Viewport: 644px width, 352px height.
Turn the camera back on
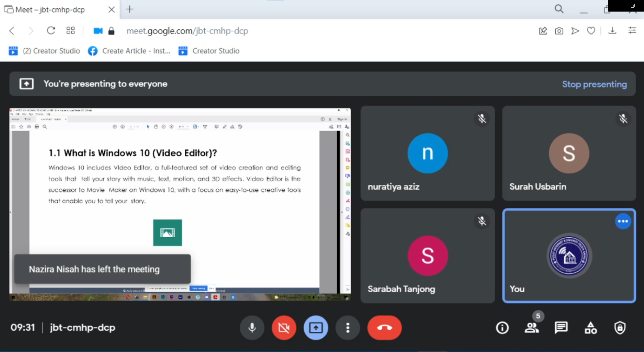click(x=284, y=328)
